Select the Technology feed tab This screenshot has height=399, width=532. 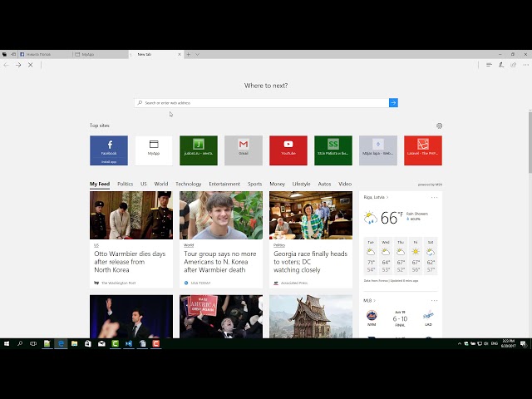(x=189, y=184)
